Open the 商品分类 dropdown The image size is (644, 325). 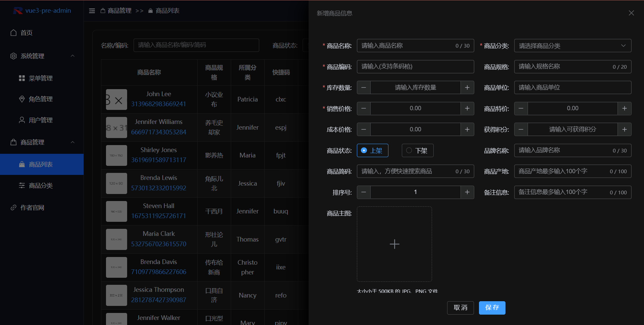[573, 46]
